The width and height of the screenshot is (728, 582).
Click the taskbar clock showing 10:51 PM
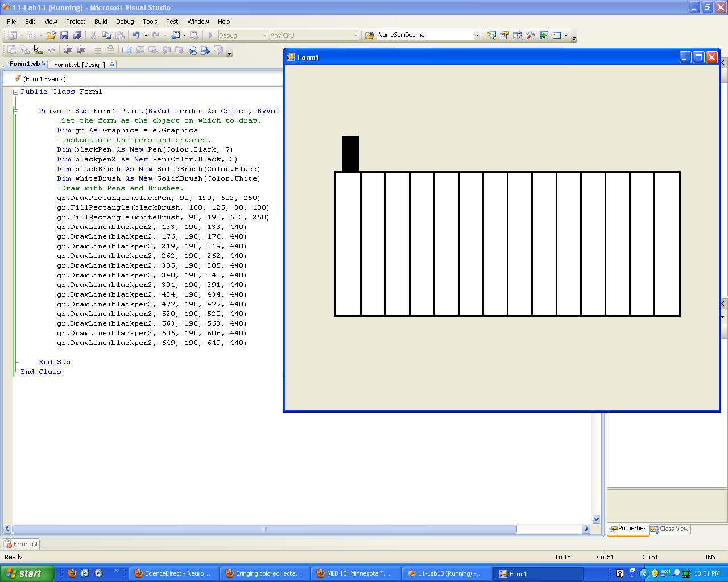point(707,573)
